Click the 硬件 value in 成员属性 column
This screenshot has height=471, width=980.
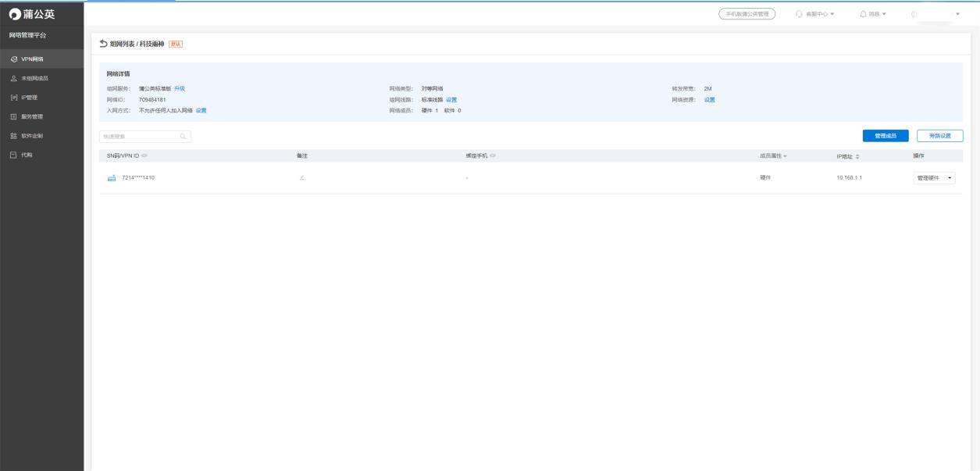pos(765,178)
